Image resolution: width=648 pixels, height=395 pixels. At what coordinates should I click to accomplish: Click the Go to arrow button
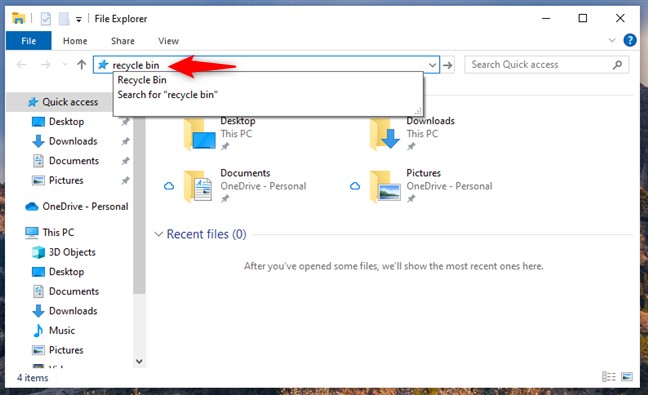click(x=448, y=65)
